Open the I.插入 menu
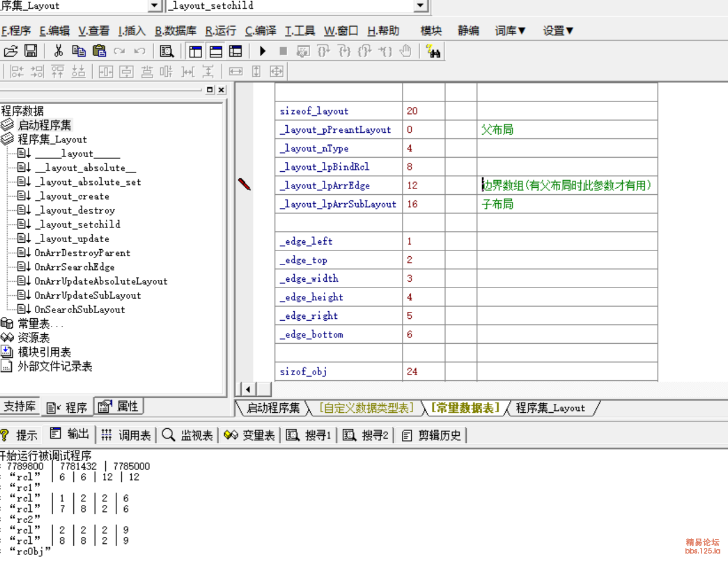 coord(132,31)
